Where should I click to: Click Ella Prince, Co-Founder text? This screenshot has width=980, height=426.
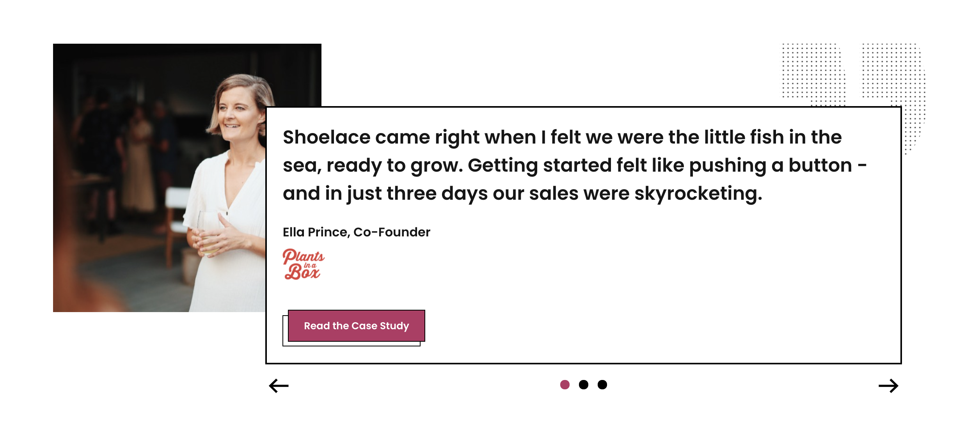(357, 232)
